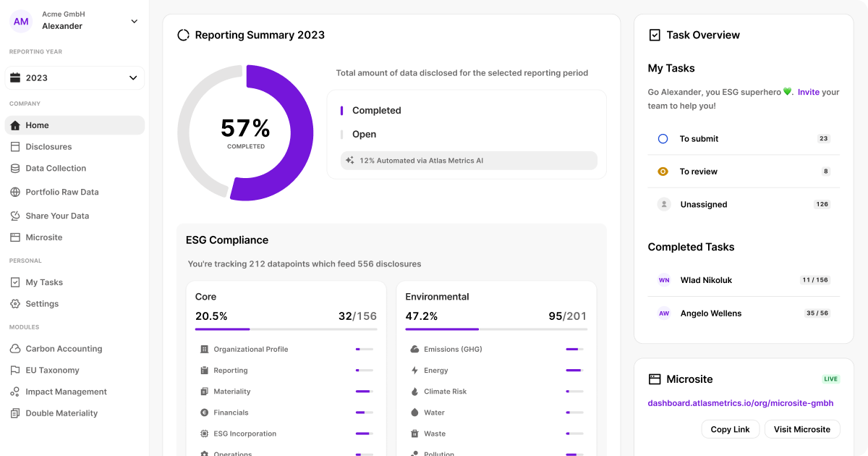This screenshot has height=456, width=868.
Task: Click the calendar icon beside 2023
Action: (x=16, y=77)
